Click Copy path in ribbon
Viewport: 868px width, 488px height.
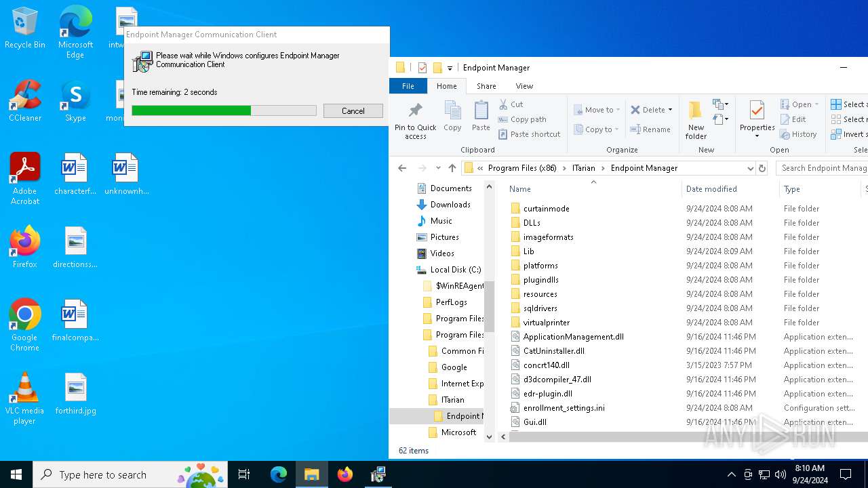point(522,119)
